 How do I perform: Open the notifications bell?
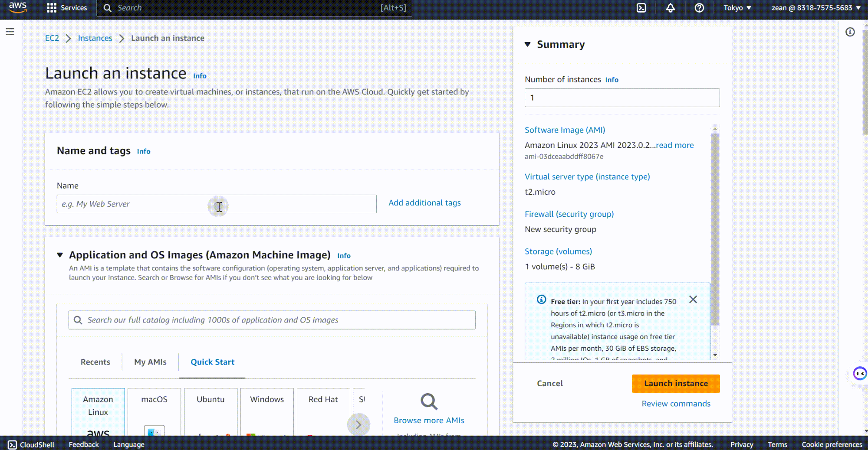671,8
